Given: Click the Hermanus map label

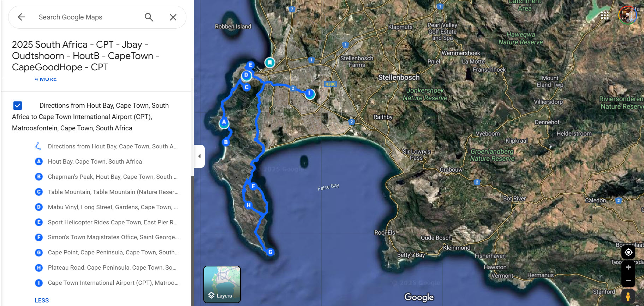Looking at the screenshot, I should [x=540, y=275].
